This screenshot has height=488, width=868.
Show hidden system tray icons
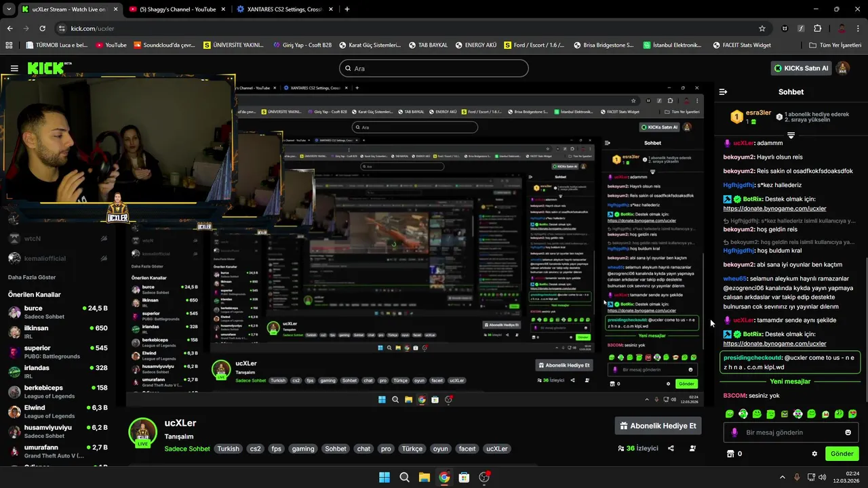coord(782,477)
